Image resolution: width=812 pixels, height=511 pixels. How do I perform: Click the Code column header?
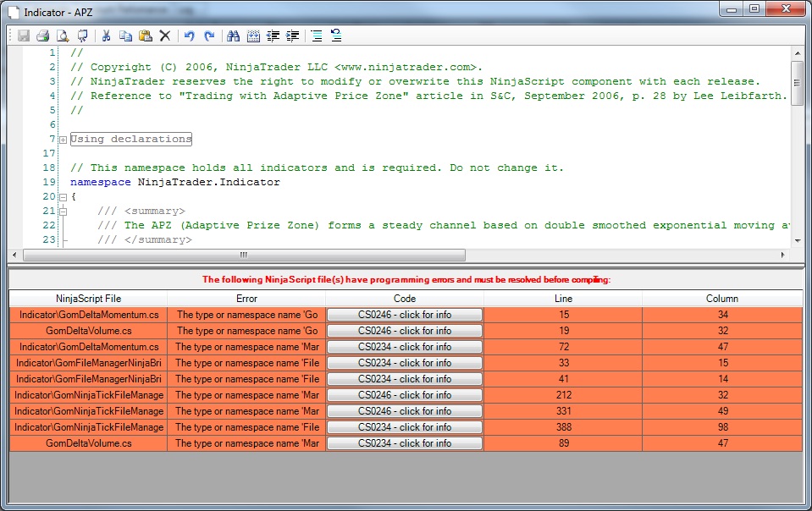click(405, 299)
